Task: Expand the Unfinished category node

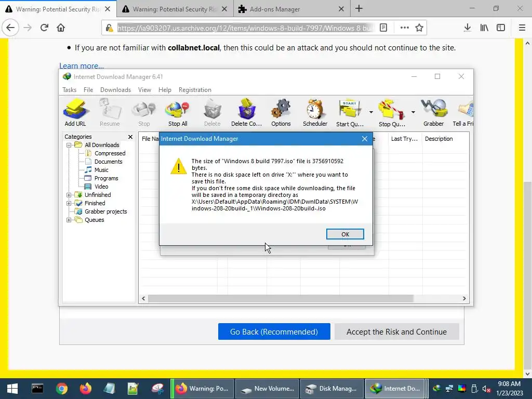Action: pyautogui.click(x=69, y=195)
